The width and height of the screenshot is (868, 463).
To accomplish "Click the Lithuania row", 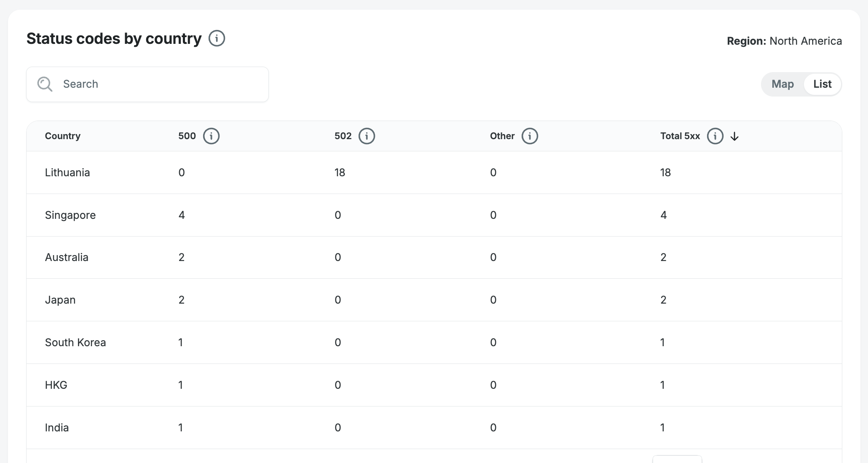I will pos(67,172).
